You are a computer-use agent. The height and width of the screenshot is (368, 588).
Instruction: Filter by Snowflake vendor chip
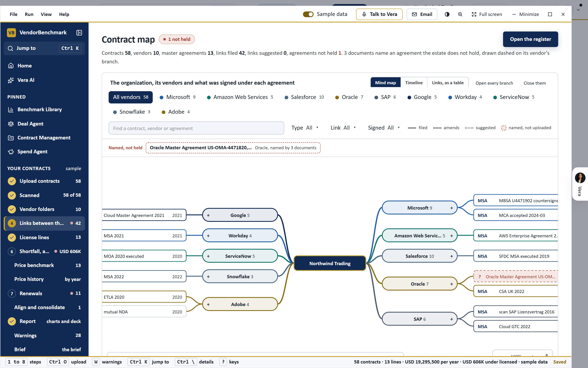pos(132,112)
